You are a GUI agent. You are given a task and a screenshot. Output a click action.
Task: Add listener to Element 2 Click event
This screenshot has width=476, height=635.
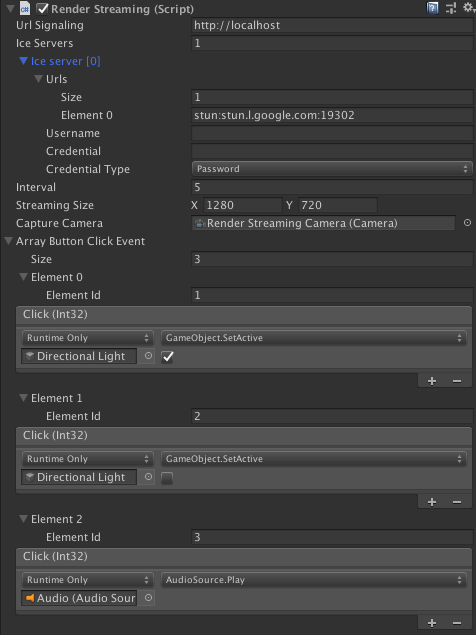coord(432,623)
